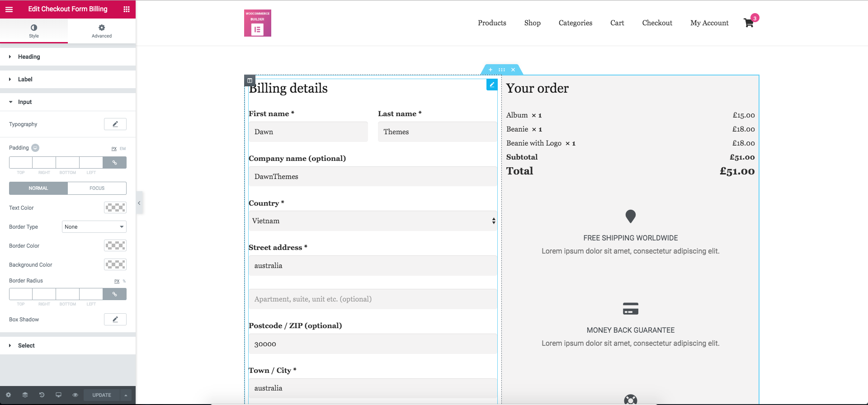The height and width of the screenshot is (405, 868).
Task: Delete the section
Action: 513,70
